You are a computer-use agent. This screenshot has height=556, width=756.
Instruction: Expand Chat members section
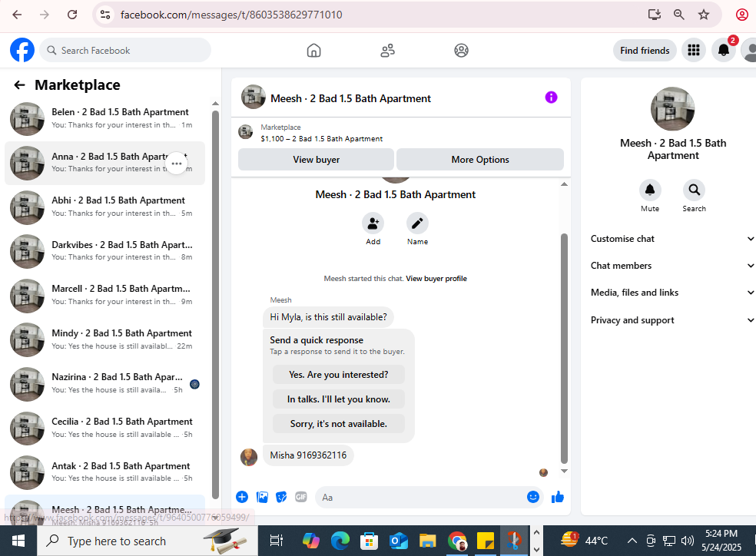(x=672, y=266)
